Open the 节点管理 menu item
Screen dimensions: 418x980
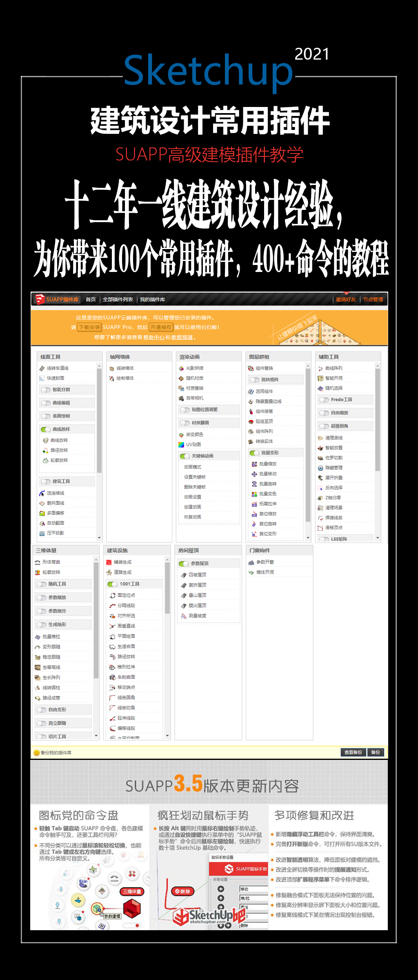(373, 300)
